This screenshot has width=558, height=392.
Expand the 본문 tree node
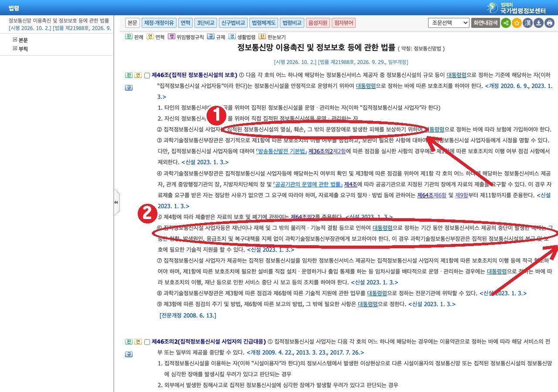pyautogui.click(x=15, y=40)
